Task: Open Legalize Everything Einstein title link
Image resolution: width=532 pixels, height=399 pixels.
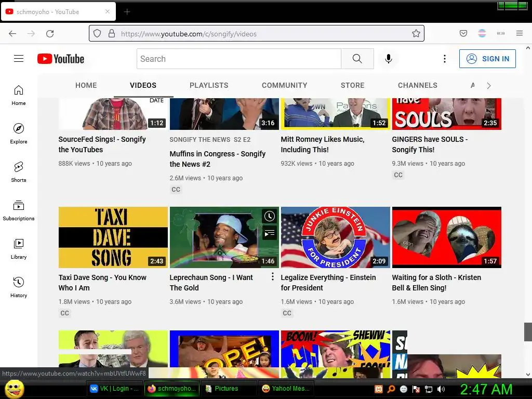Action: [328, 282]
